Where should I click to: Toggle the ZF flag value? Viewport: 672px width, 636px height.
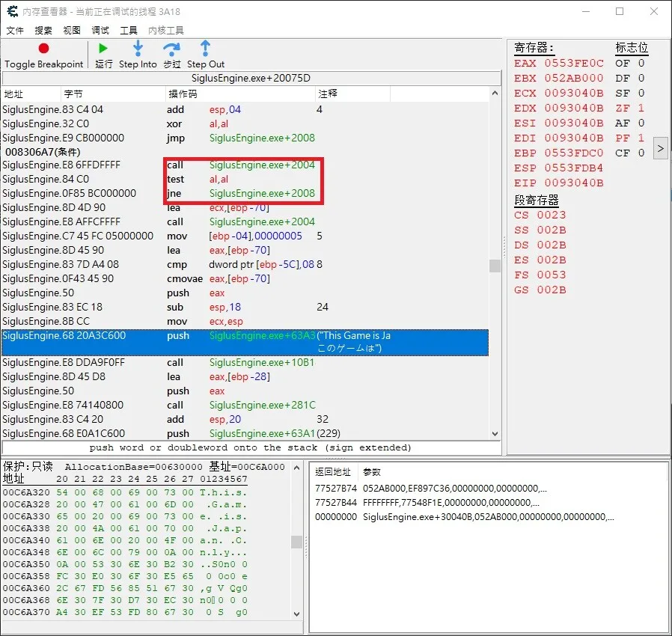click(x=641, y=108)
